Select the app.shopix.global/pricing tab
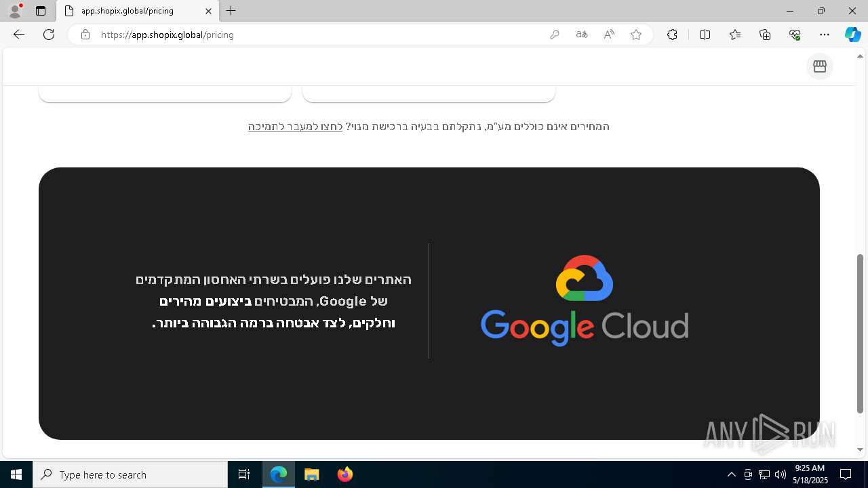 point(138,11)
